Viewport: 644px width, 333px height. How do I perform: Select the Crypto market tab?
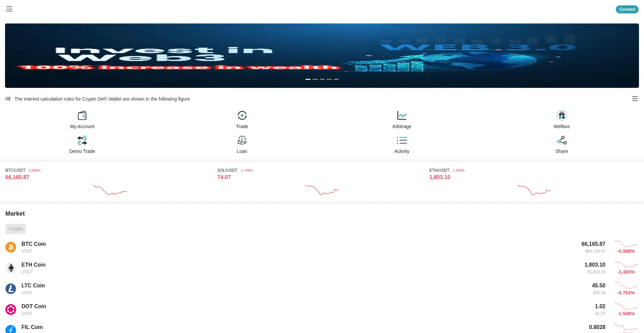pyautogui.click(x=15, y=229)
